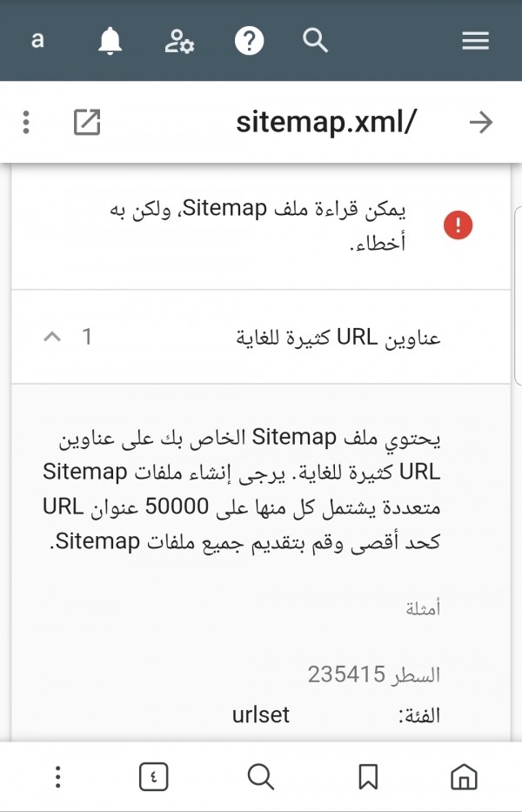Open sitemap page three-dot options
The image size is (522, 812).
(x=27, y=123)
